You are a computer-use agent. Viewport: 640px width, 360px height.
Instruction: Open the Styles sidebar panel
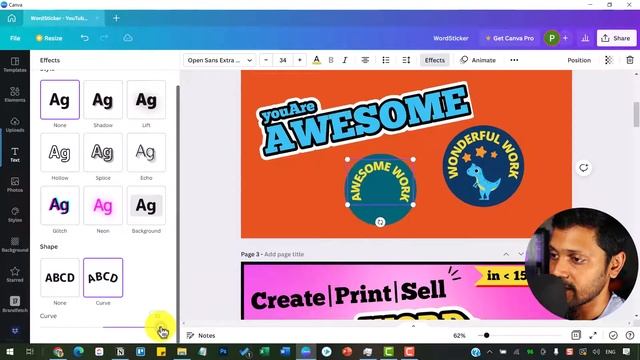15,215
